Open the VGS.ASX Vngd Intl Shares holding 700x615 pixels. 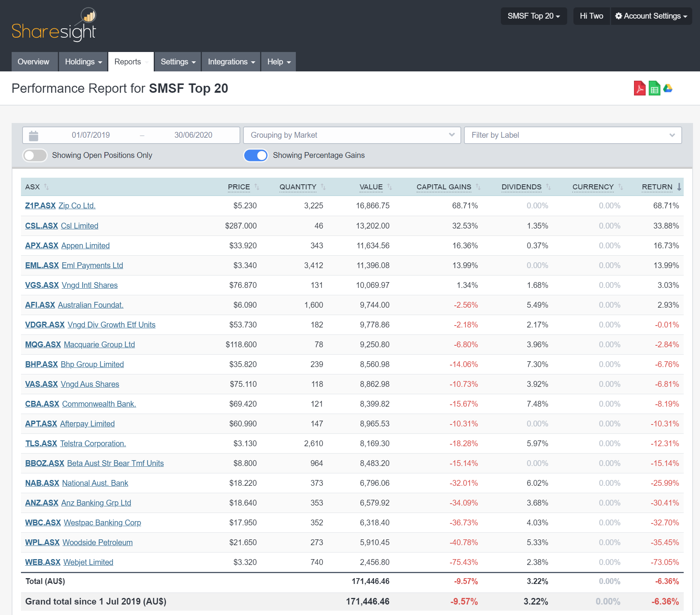[71, 286]
